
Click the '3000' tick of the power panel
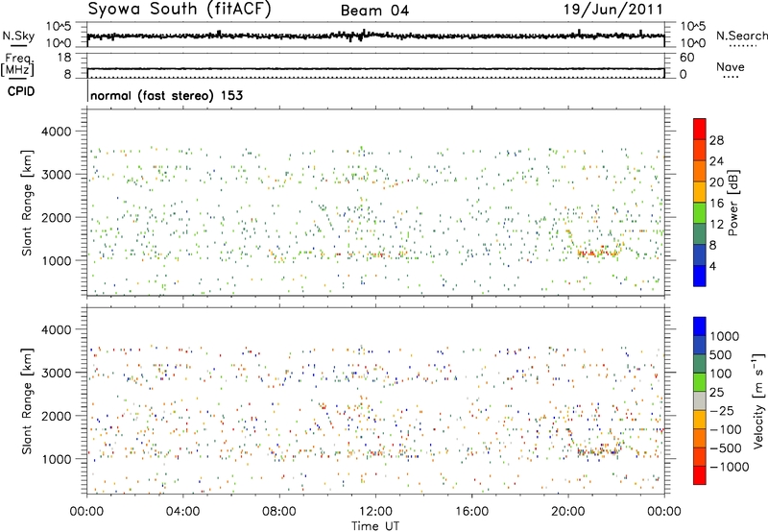[x=57, y=175]
